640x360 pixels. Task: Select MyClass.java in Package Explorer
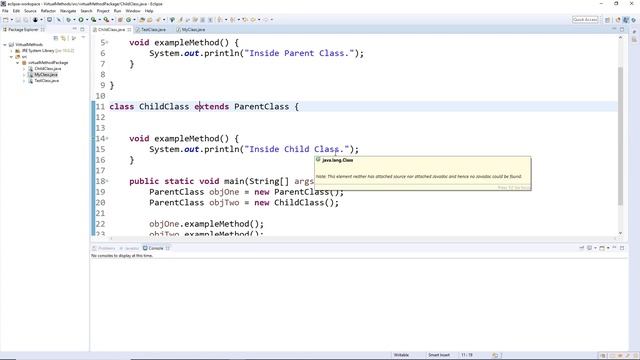click(x=46, y=75)
